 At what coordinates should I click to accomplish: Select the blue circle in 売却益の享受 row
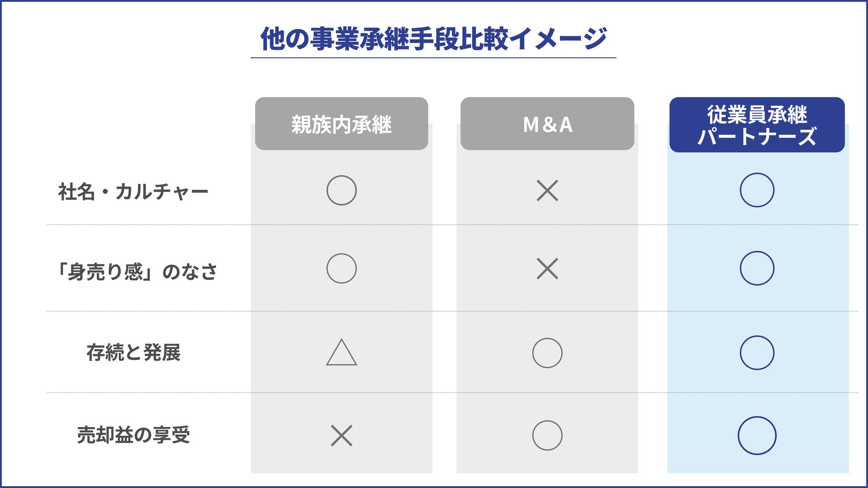pos(757,436)
